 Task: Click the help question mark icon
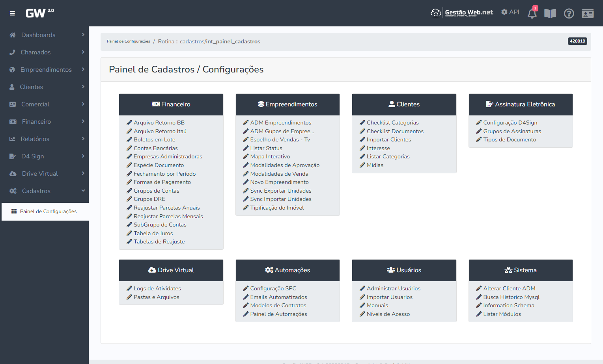click(569, 14)
